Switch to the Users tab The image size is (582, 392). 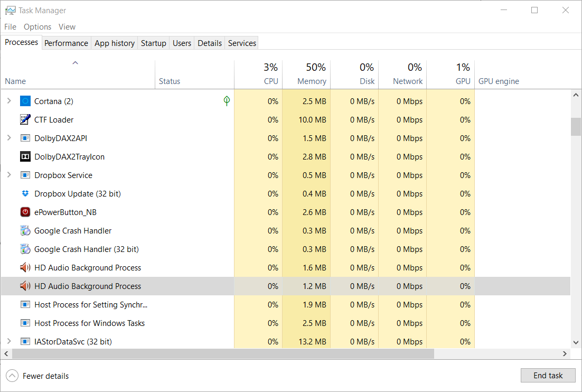182,43
